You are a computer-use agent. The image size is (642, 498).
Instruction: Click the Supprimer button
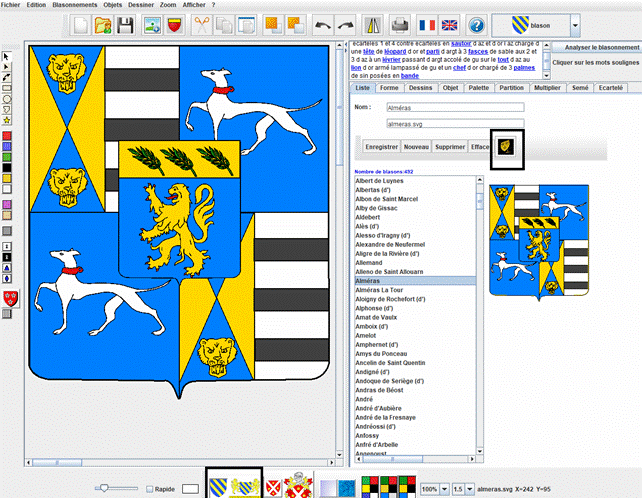(450, 147)
